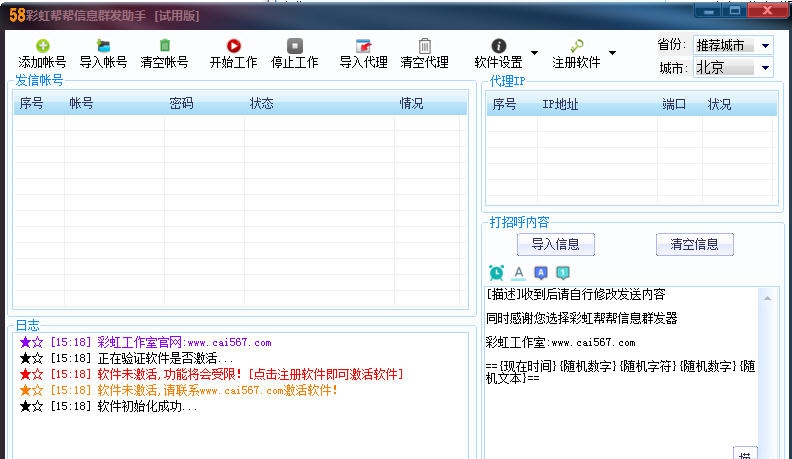The width and height of the screenshot is (792, 459).
Task: Click the 状况 column header in proxy list
Action: pyautogui.click(x=737, y=105)
